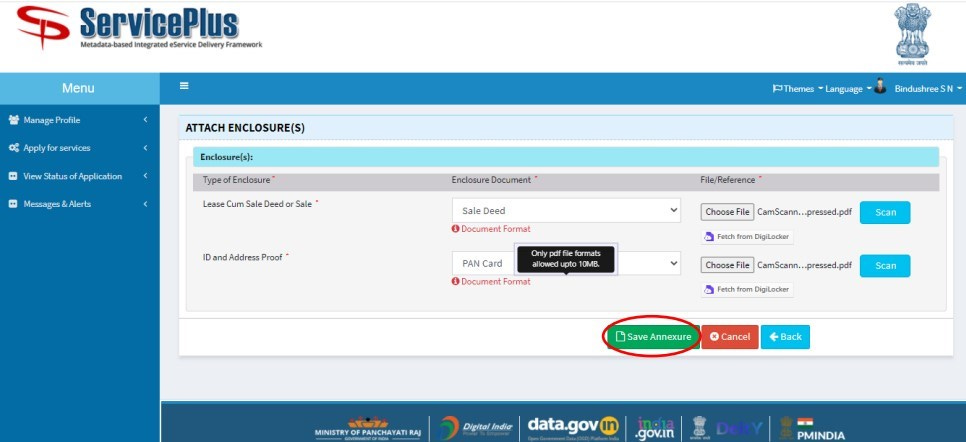The height and width of the screenshot is (442, 966).
Task: Fetch from DigiLocker for Sale Deed row
Action: click(747, 237)
